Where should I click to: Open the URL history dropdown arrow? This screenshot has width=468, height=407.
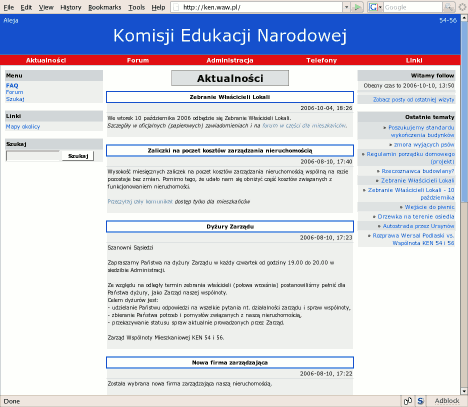tap(346, 7)
